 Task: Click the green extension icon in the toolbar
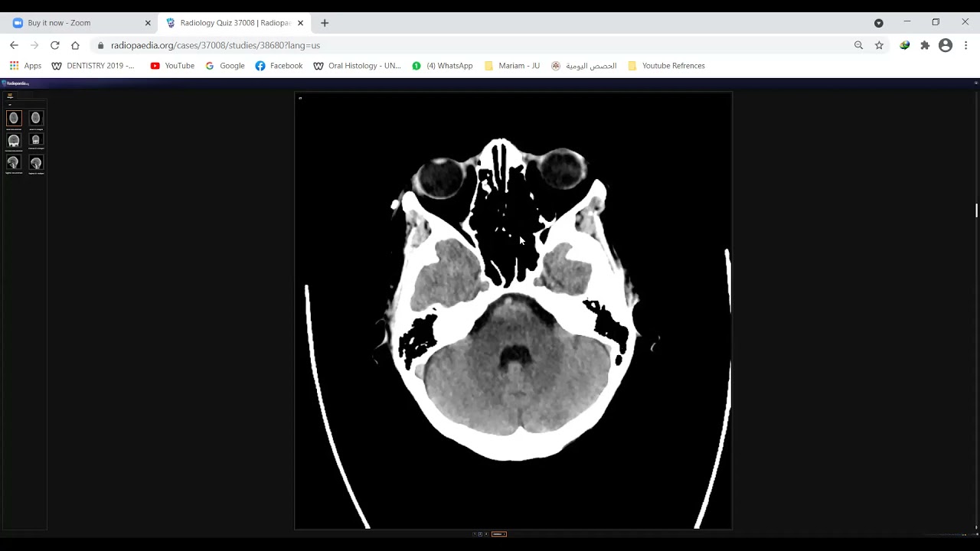(904, 45)
